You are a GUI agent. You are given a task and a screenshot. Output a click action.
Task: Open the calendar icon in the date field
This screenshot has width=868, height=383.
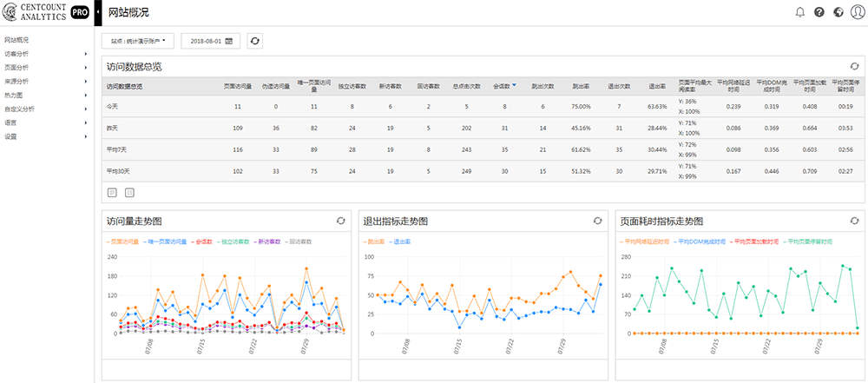pos(228,41)
